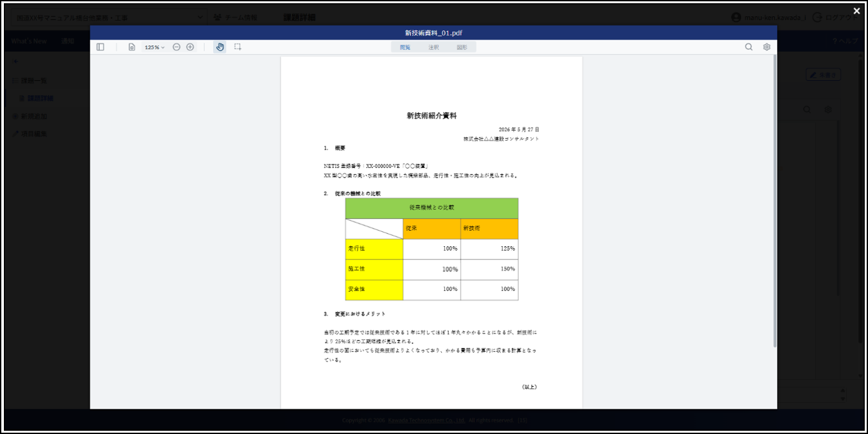Open 課題一覧 in background sidebar
This screenshot has height=434, width=868.
click(30, 81)
